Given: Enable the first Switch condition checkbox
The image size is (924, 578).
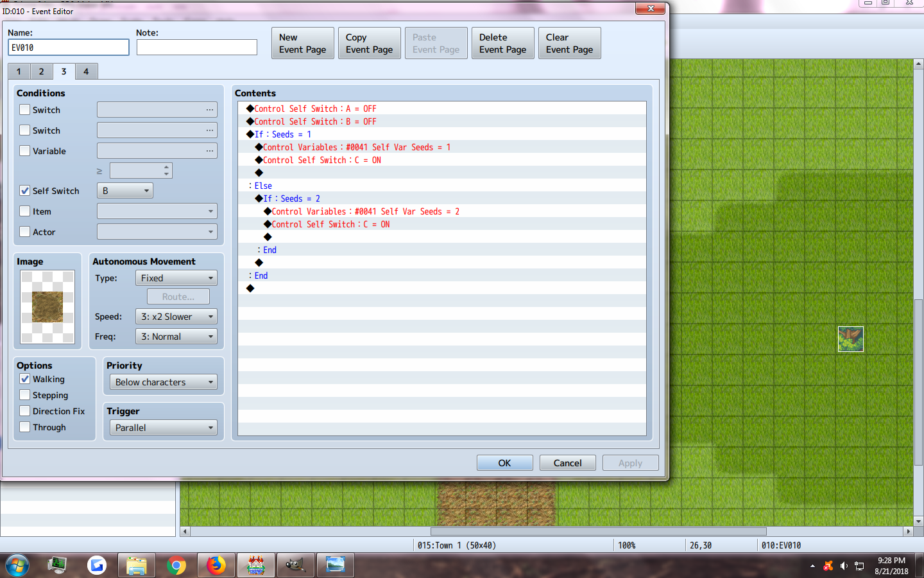Looking at the screenshot, I should [25, 110].
